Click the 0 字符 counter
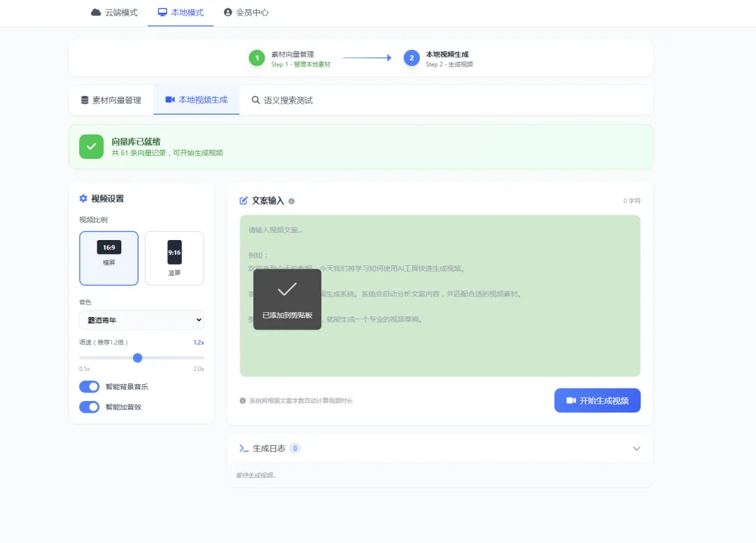This screenshot has width=756, height=543. pyautogui.click(x=631, y=201)
